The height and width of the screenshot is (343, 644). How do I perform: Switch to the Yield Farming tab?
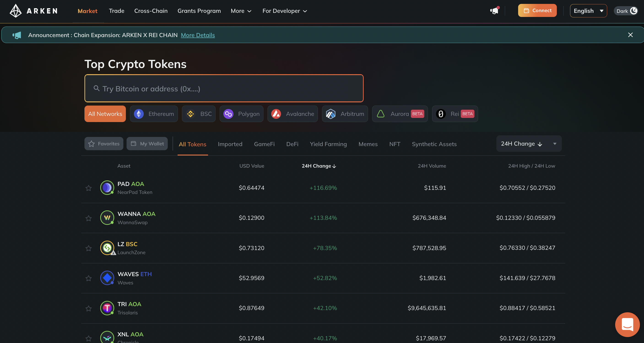tap(328, 144)
